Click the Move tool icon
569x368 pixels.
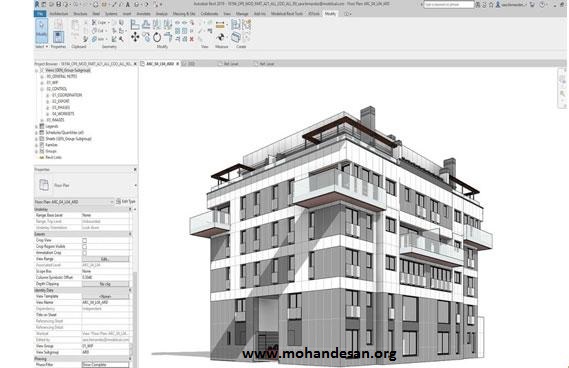(x=135, y=37)
